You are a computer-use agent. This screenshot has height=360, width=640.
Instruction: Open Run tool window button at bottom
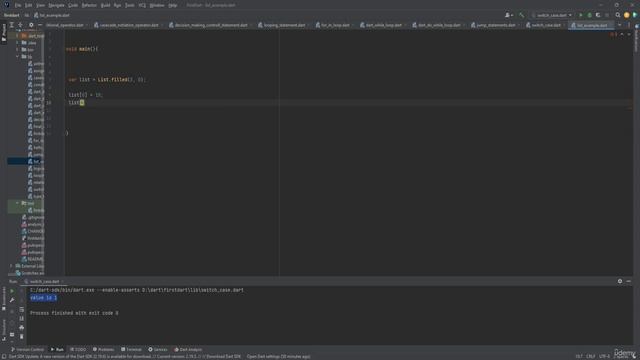[x=57, y=349]
